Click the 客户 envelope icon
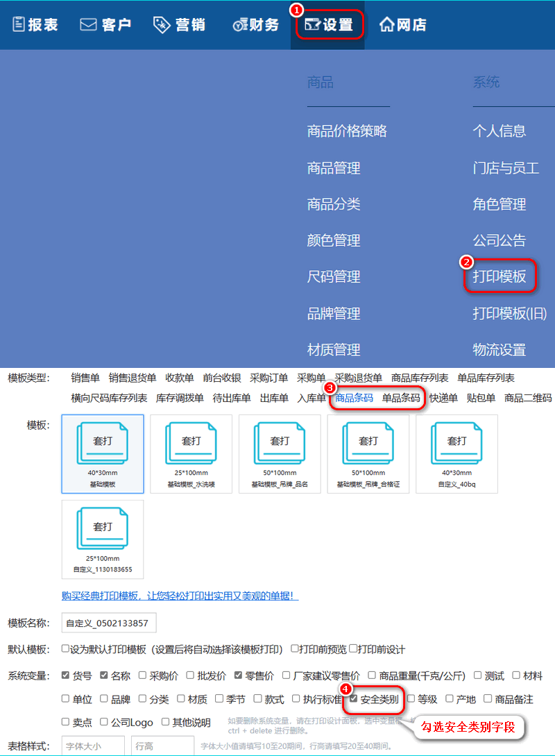The image size is (555, 756). (x=88, y=25)
